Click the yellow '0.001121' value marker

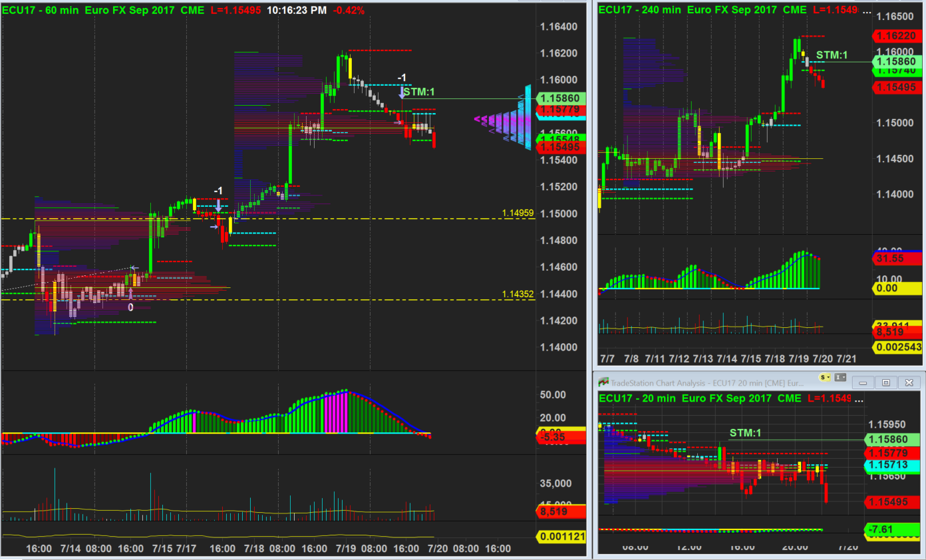tap(560, 537)
